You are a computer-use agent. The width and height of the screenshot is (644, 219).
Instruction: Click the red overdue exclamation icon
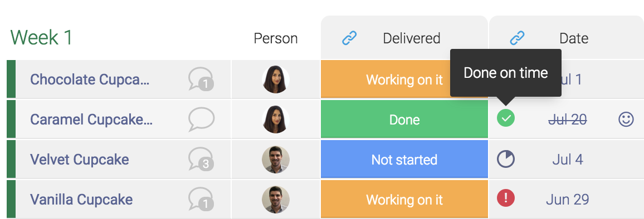[x=506, y=198]
